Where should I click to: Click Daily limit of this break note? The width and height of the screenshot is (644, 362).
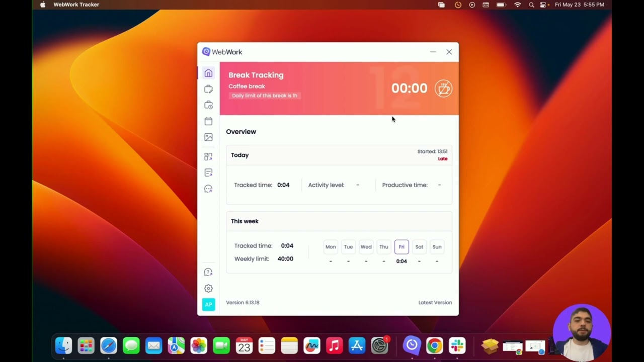tap(265, 96)
